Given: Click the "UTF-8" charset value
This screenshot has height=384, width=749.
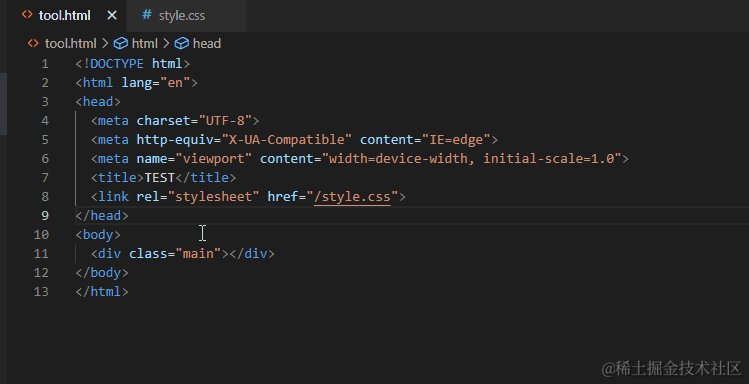Looking at the screenshot, I should [x=225, y=121].
